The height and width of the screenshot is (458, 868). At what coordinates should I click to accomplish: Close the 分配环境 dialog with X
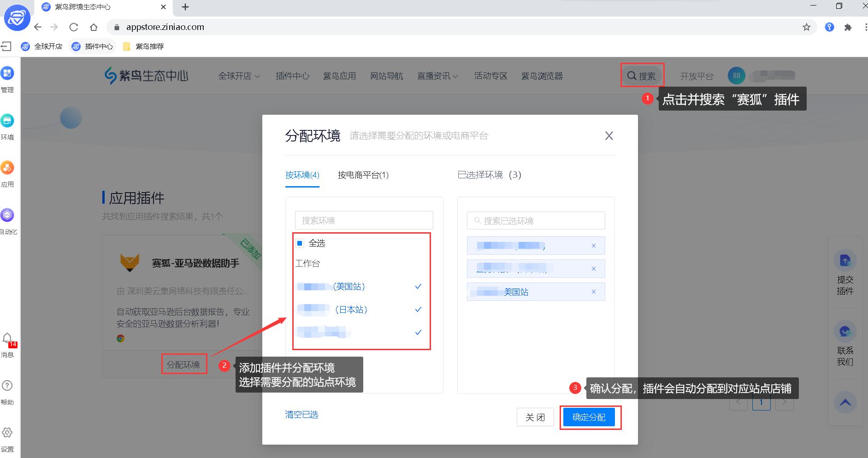(x=609, y=136)
